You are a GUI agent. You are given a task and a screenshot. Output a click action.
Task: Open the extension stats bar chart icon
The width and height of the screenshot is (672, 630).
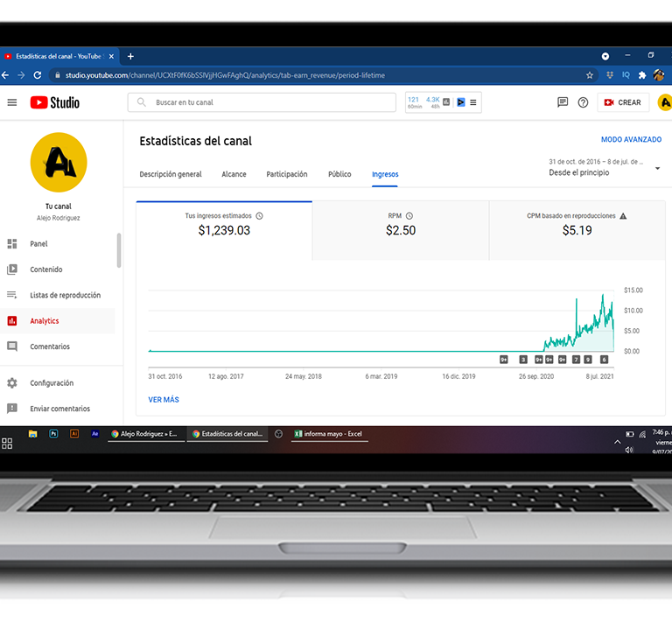coord(446,102)
